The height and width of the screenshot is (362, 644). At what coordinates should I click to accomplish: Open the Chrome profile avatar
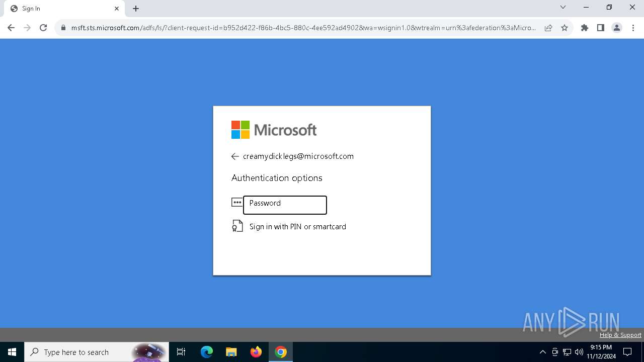[x=617, y=28]
